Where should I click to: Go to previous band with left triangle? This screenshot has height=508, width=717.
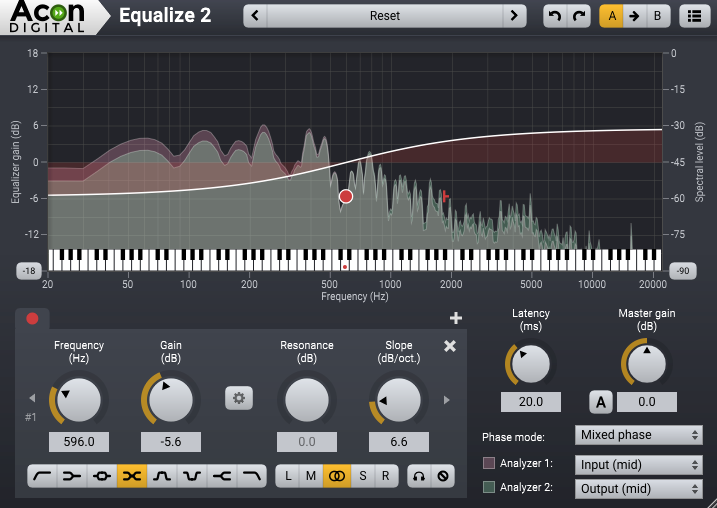pos(32,398)
